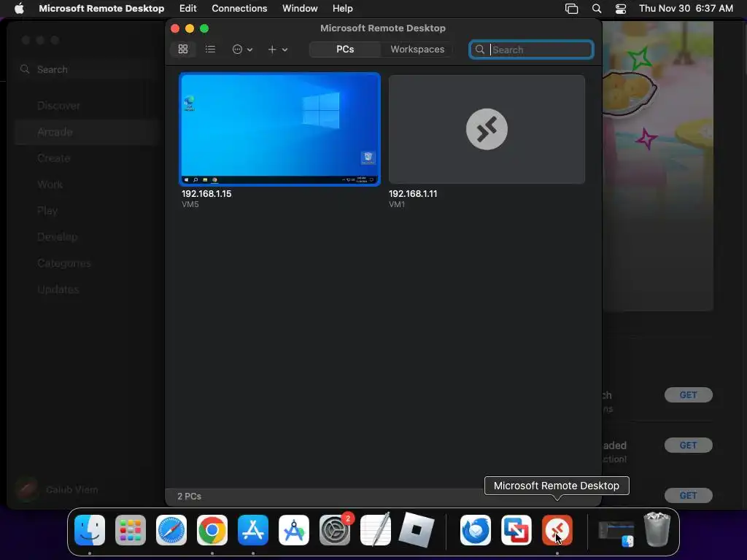Open Develop in App Store sidebar
Viewport: 747px width, 560px height.
pyautogui.click(x=57, y=237)
